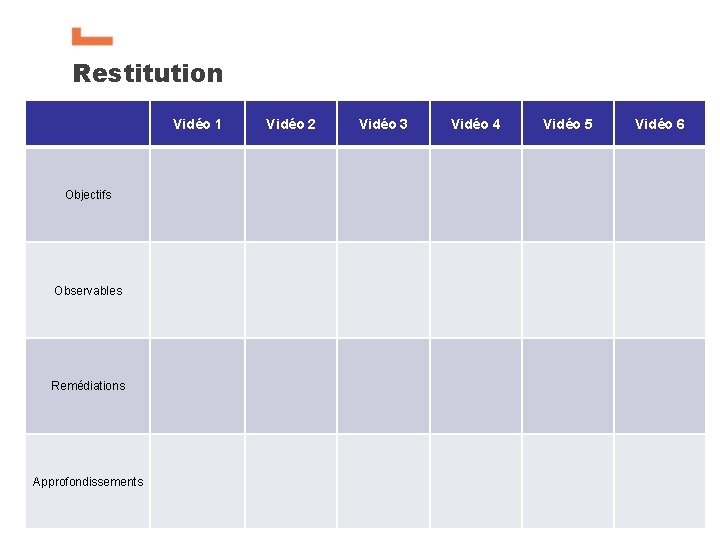The height and width of the screenshot is (540, 720).
Task: Click the Observables row label
Action: [88, 291]
